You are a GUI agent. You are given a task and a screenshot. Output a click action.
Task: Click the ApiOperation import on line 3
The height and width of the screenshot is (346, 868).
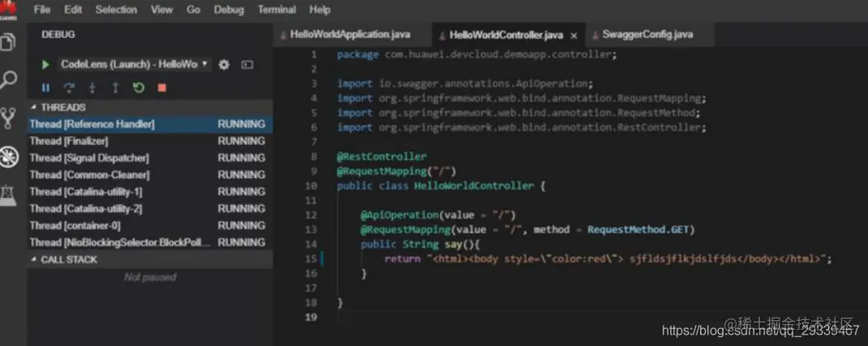tap(465, 84)
